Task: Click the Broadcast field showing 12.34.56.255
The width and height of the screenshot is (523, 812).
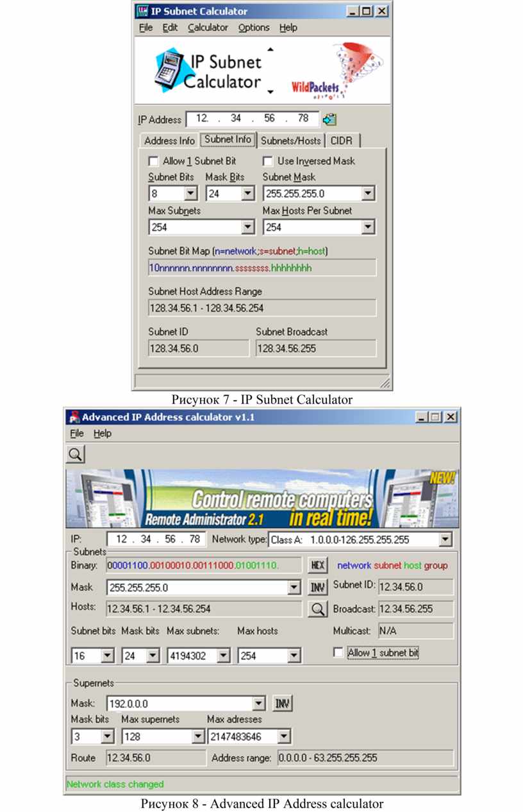Action: [416, 609]
